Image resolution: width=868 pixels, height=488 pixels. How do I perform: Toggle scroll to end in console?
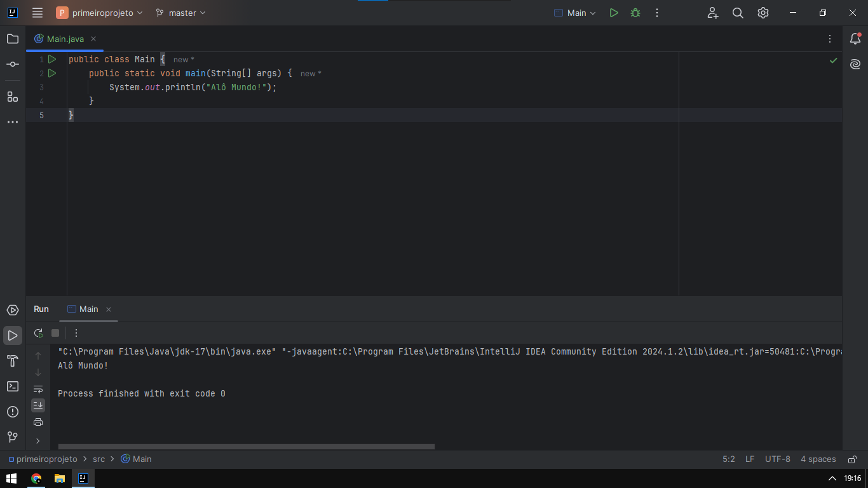[x=38, y=405]
